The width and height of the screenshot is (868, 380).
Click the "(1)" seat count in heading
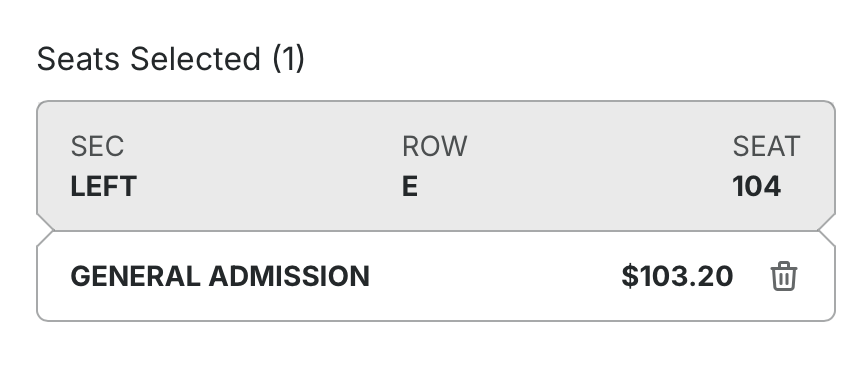click(x=288, y=59)
